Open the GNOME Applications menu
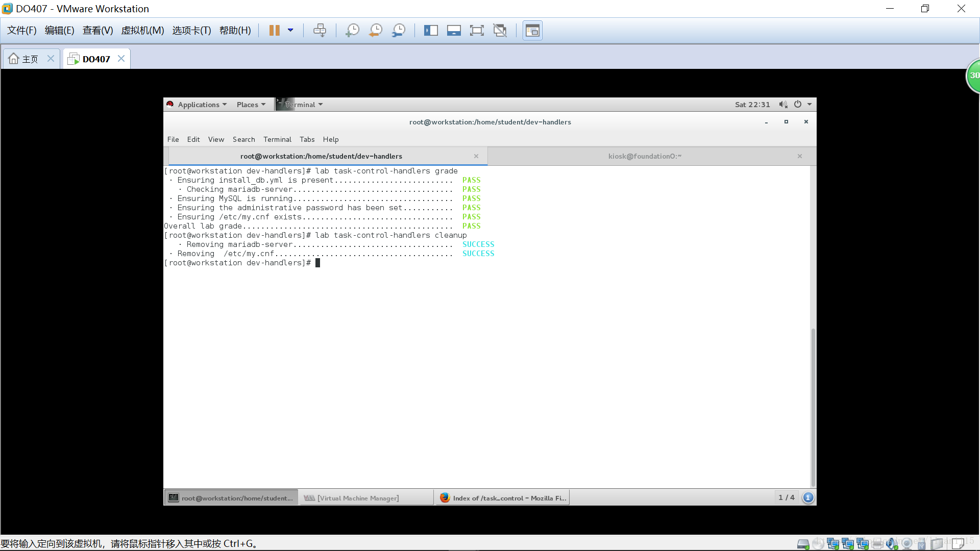 click(198, 105)
